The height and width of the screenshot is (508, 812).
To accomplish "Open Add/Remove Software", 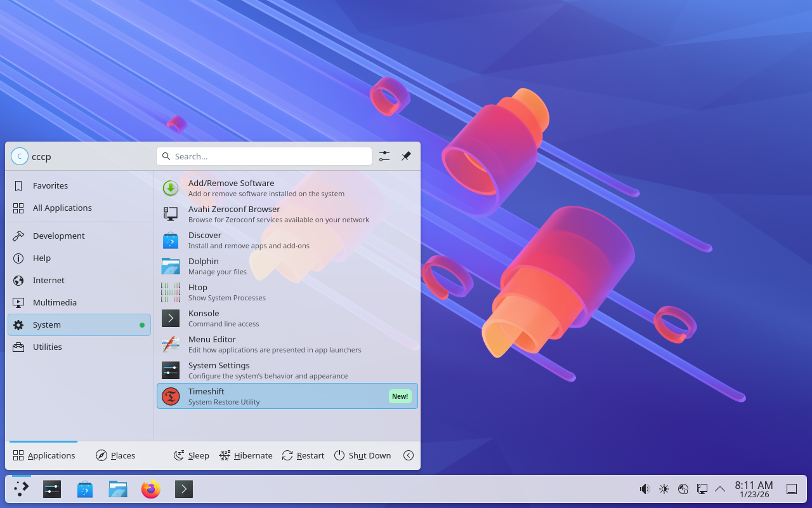I will (x=287, y=188).
